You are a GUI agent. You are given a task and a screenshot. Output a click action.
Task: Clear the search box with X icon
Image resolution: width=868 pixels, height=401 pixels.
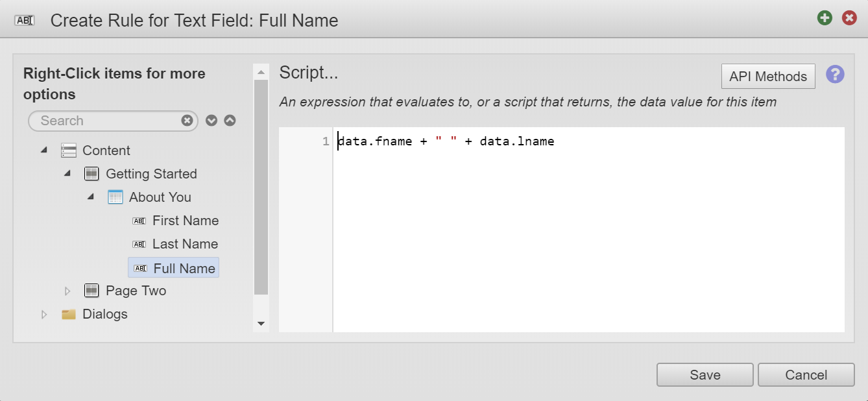point(187,121)
